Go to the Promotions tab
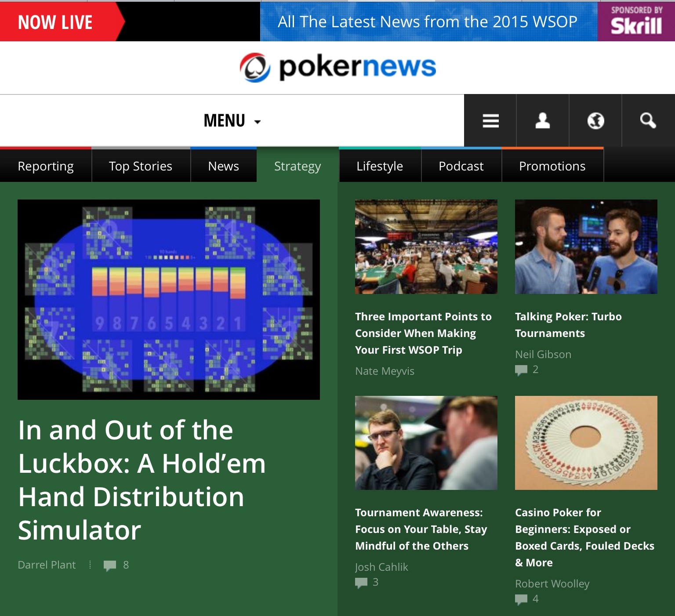675x616 pixels. pos(552,166)
